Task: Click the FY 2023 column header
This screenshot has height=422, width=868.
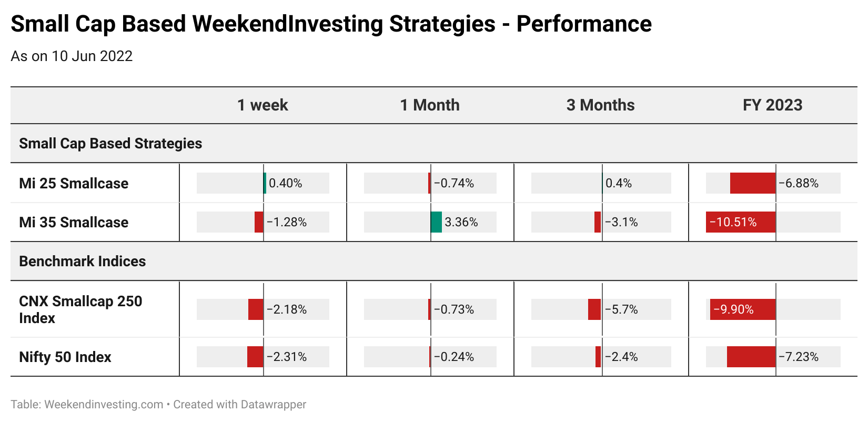Action: click(x=772, y=105)
